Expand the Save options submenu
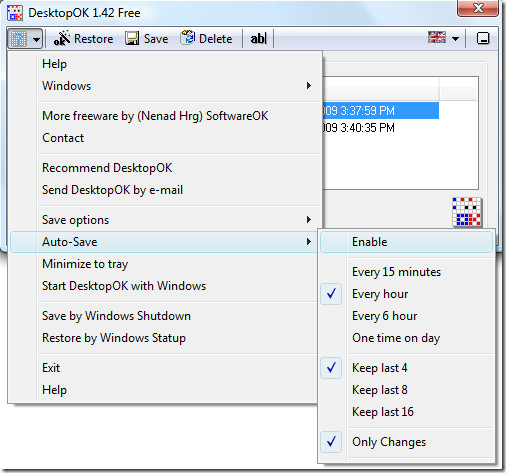The width and height of the screenshot is (506, 473). [x=164, y=220]
